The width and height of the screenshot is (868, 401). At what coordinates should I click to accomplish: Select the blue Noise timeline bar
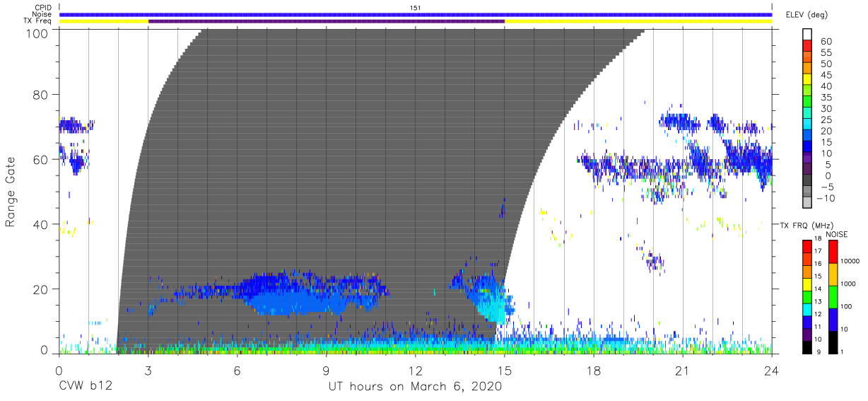[416, 14]
